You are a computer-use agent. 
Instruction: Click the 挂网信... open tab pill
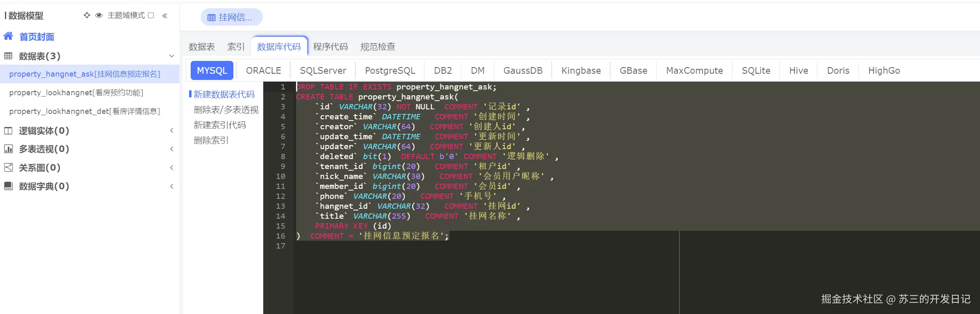pos(231,17)
